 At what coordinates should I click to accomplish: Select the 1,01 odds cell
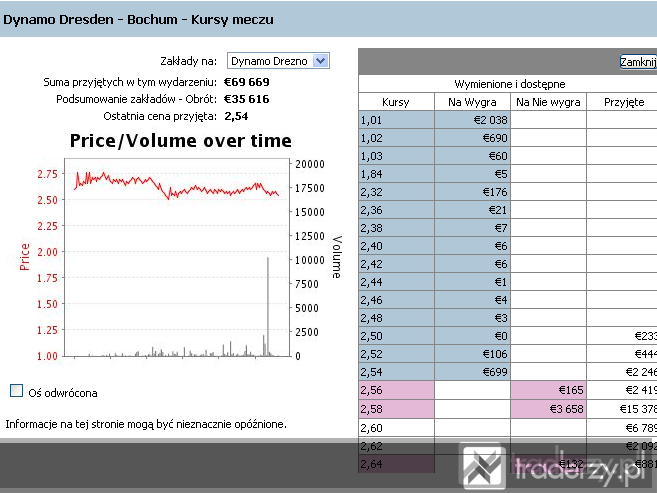(x=396, y=120)
